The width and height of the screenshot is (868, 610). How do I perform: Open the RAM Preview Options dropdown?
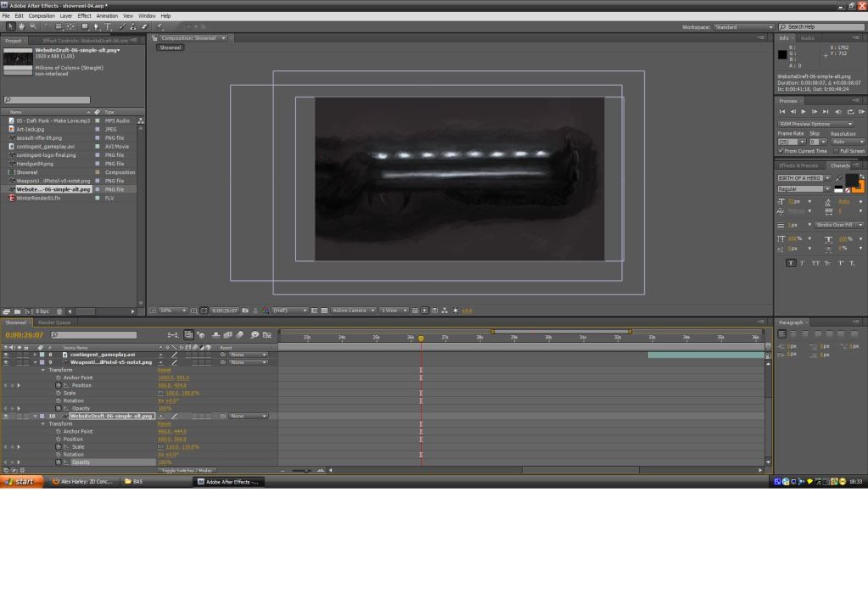(x=815, y=124)
